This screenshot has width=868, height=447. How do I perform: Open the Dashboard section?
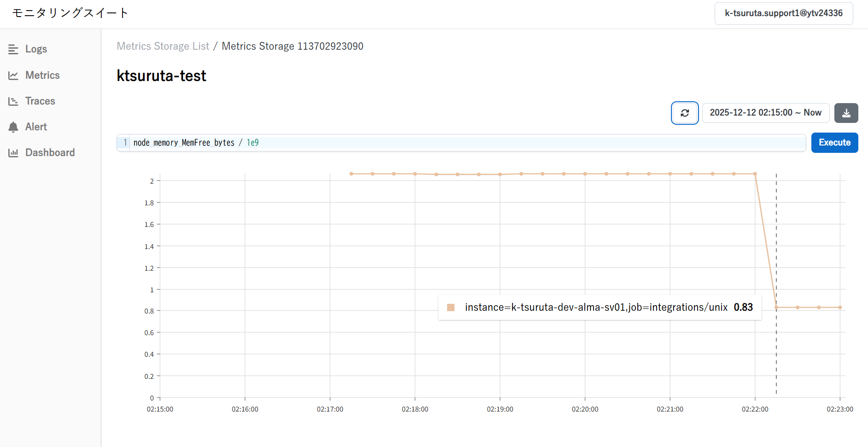click(x=50, y=153)
